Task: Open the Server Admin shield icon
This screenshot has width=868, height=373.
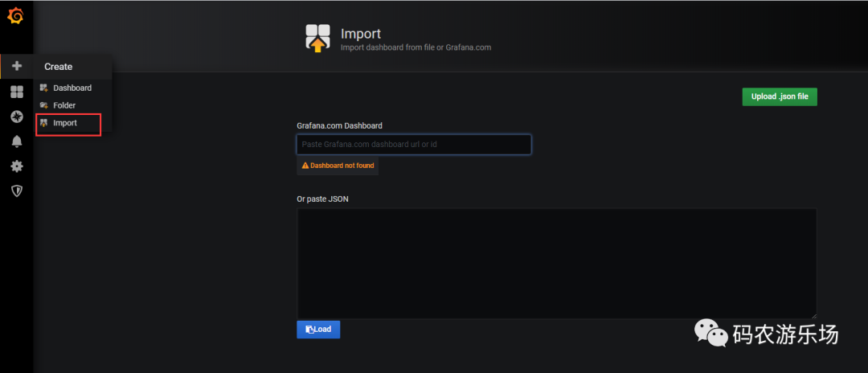Action: 17,191
